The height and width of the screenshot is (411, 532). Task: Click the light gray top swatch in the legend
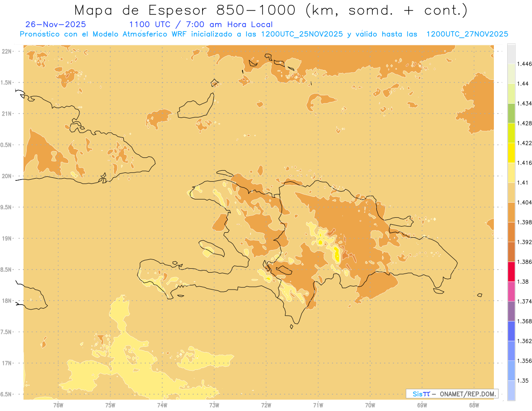(x=511, y=54)
